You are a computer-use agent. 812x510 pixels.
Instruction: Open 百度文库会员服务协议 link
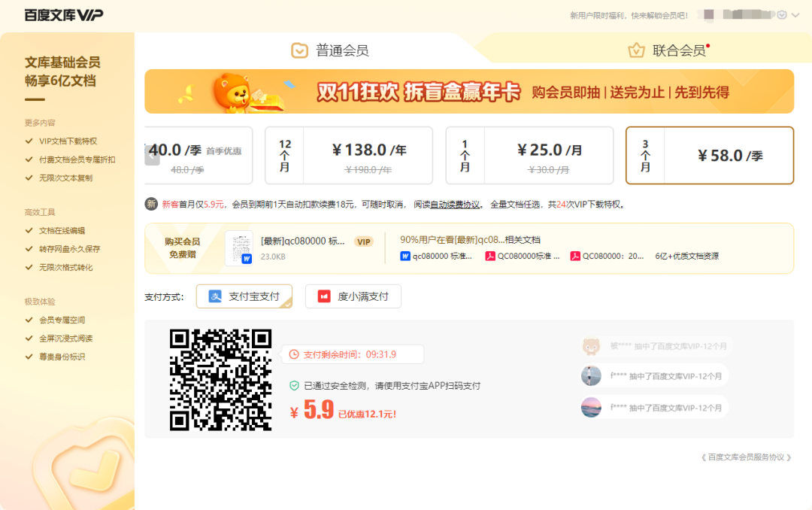click(x=747, y=457)
